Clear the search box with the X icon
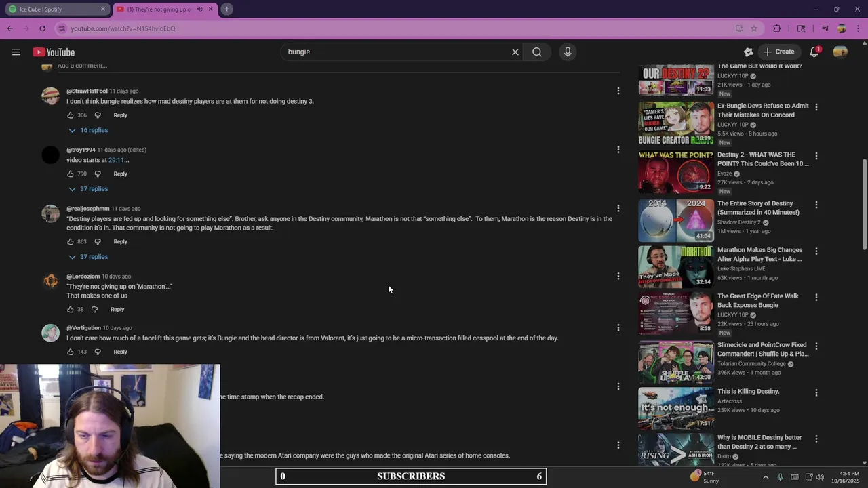 pos(515,52)
